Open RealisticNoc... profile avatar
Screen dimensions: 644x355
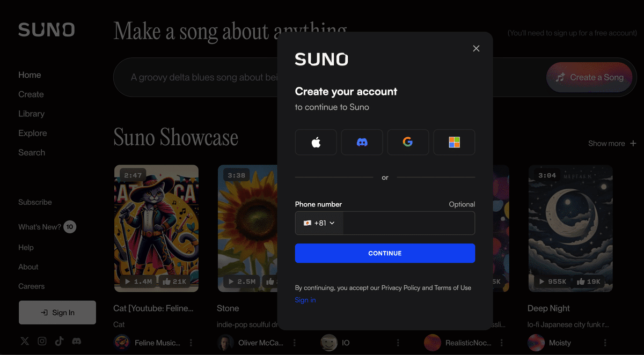(433, 343)
